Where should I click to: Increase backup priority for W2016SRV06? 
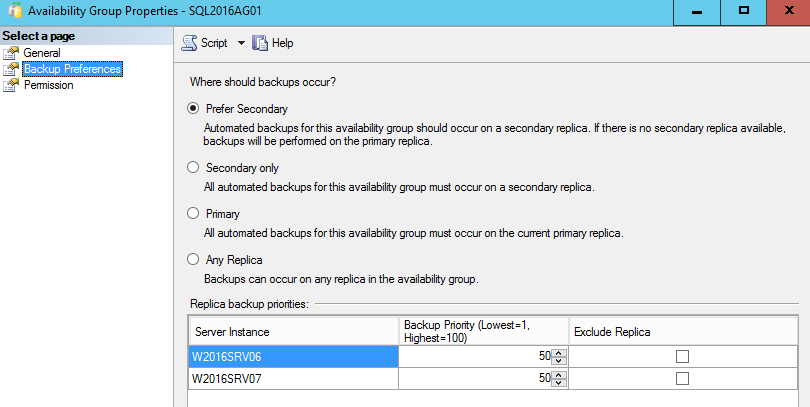pyautogui.click(x=559, y=352)
